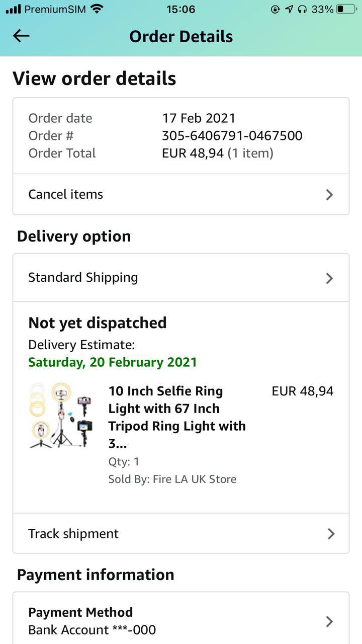Tap Bank Account ***-000 payment method
362x644 pixels.
(92, 629)
